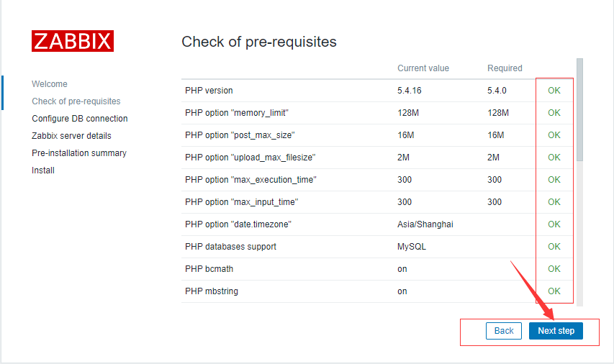This screenshot has height=364, width=614.
Task: Click OK status for PHP mbstring
Action: 554,291
